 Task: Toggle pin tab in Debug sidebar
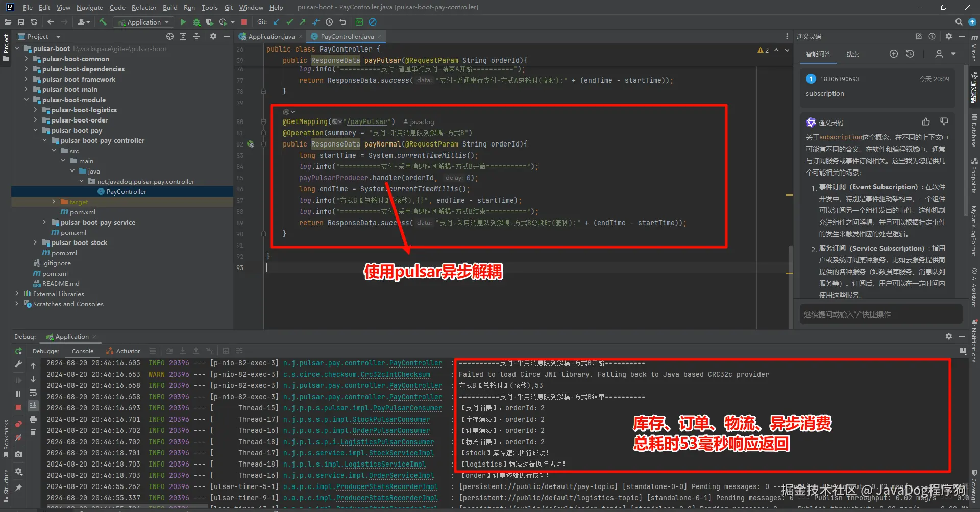(x=18, y=488)
